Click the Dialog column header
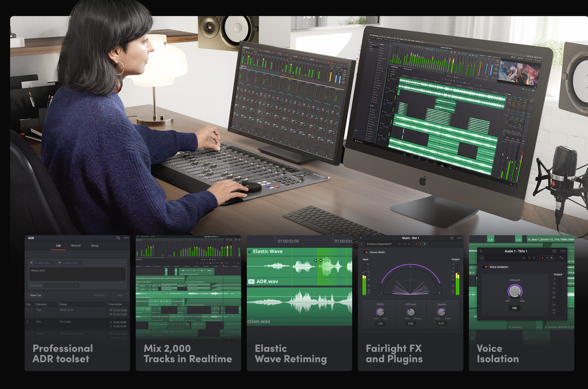 click(x=63, y=304)
